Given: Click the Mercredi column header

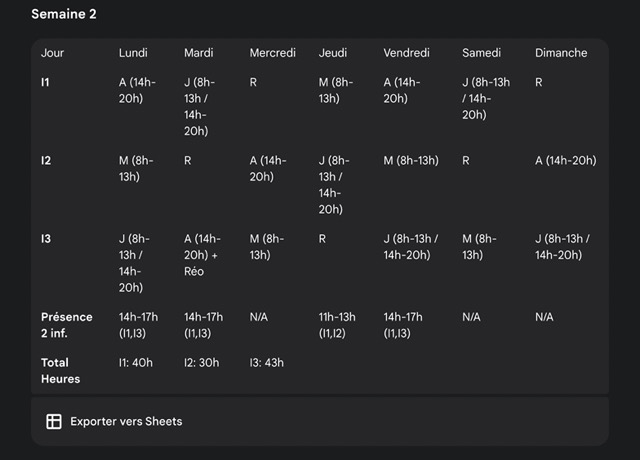Looking at the screenshot, I should tap(272, 53).
